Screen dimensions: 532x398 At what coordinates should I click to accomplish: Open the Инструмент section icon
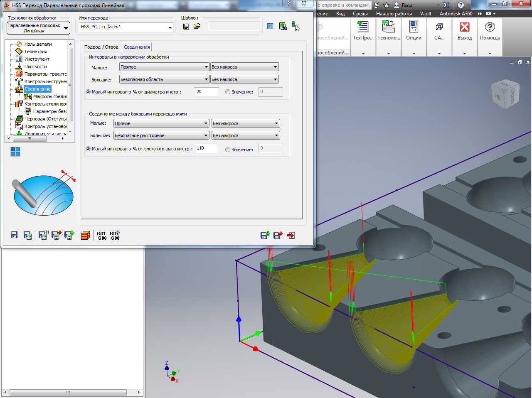pos(19,59)
